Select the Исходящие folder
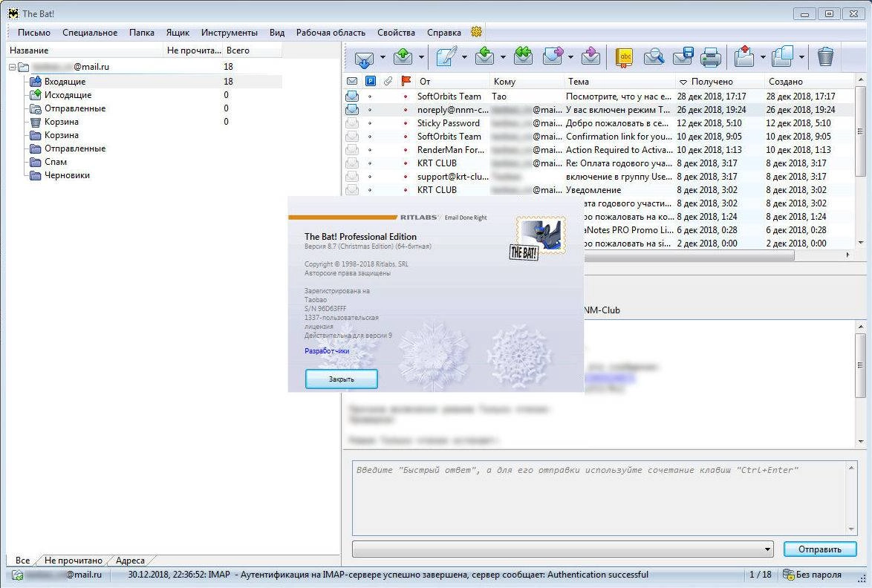 pos(68,95)
